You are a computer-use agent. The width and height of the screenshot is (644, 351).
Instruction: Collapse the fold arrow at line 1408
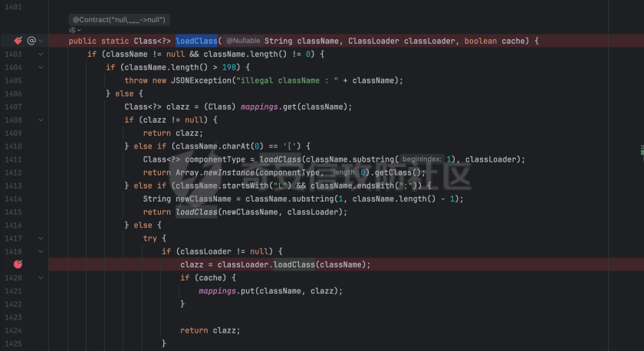coord(41,120)
